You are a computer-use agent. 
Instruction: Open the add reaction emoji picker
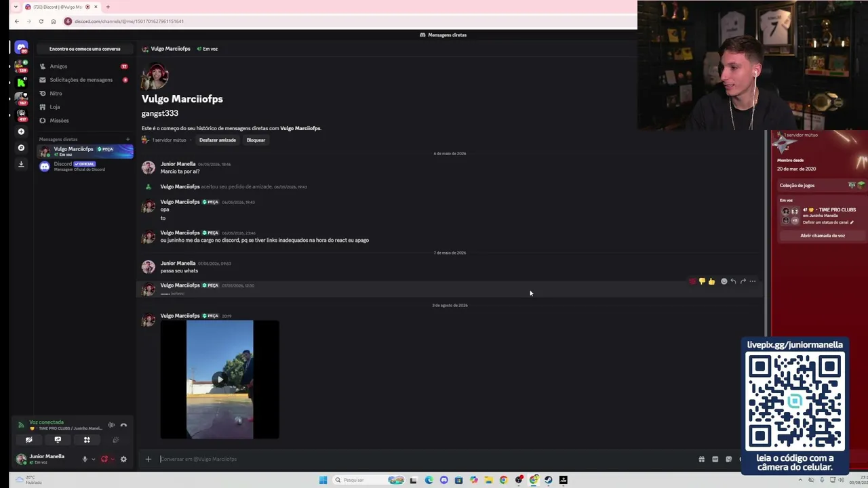[724, 281]
